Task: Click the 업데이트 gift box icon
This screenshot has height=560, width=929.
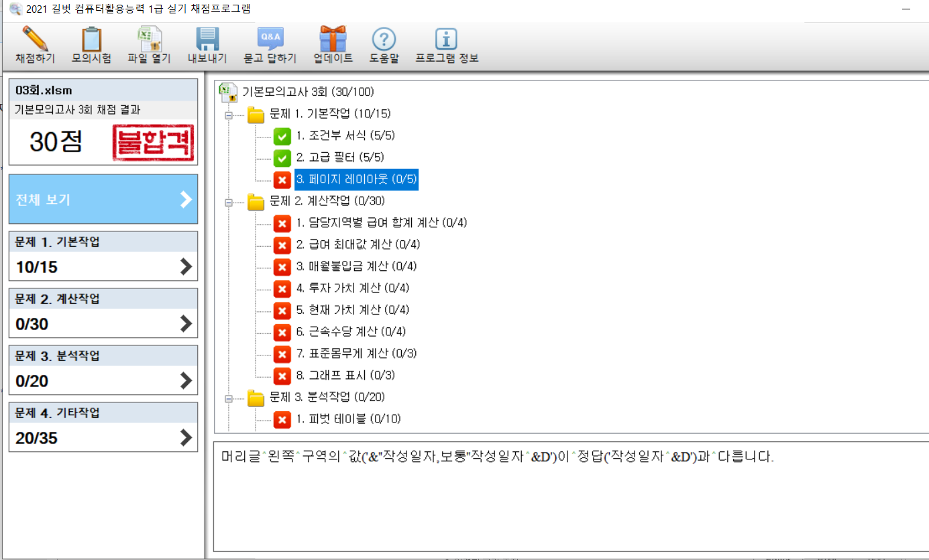Action: [x=333, y=40]
